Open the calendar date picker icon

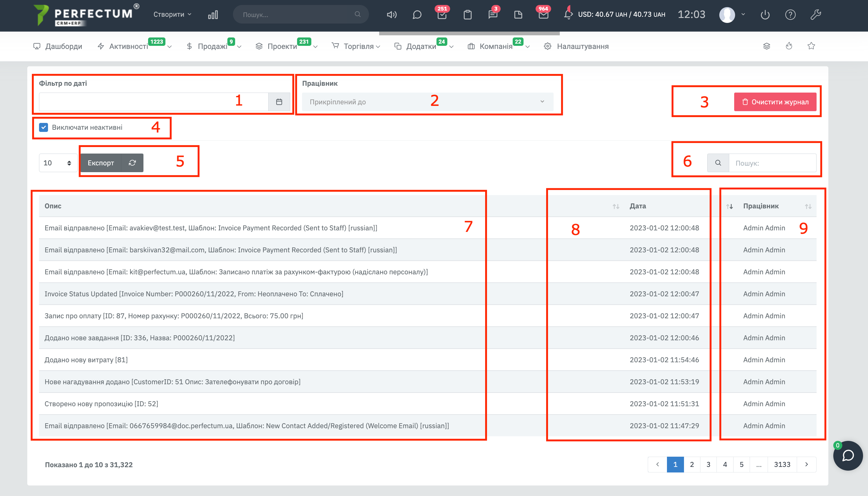(279, 102)
